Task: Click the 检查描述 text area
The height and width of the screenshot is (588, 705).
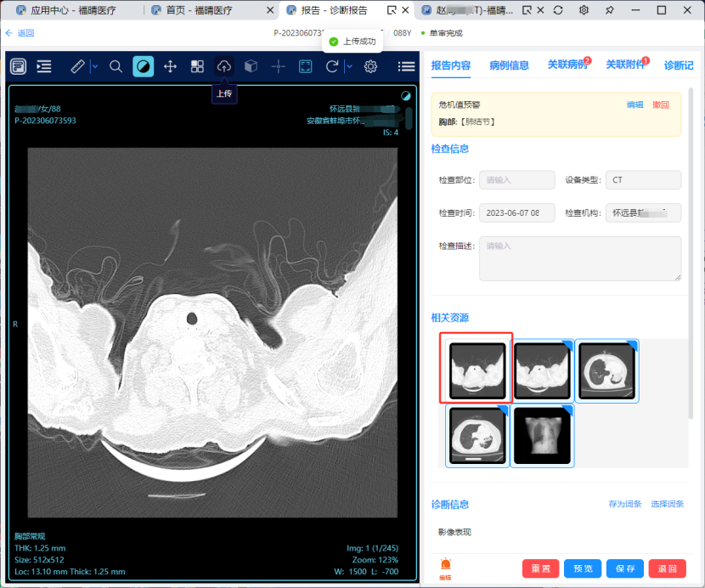Action: click(580, 258)
